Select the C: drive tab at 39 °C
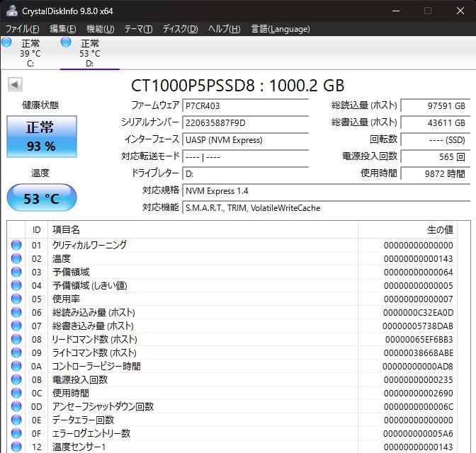The width and height of the screenshot is (476, 453). (30, 53)
